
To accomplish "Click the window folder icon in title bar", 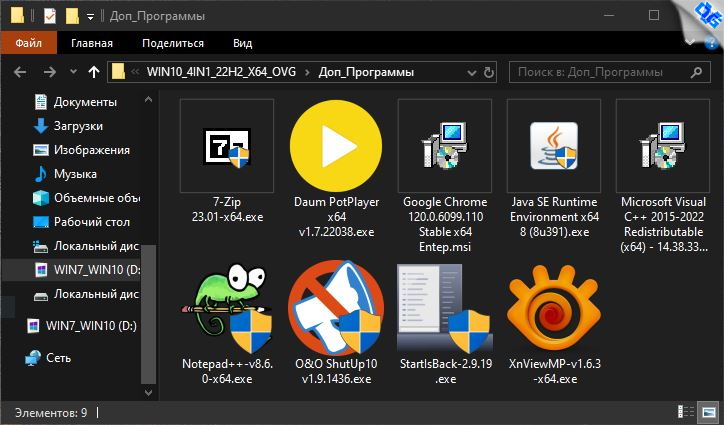I will click(x=17, y=16).
